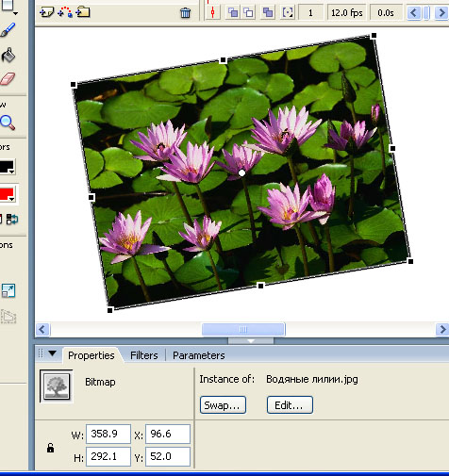Click the Водяные лилии.jpg instance name

312,380
